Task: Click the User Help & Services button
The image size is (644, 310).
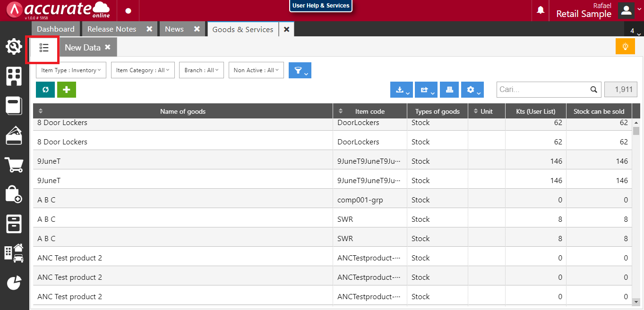Action: (x=321, y=6)
